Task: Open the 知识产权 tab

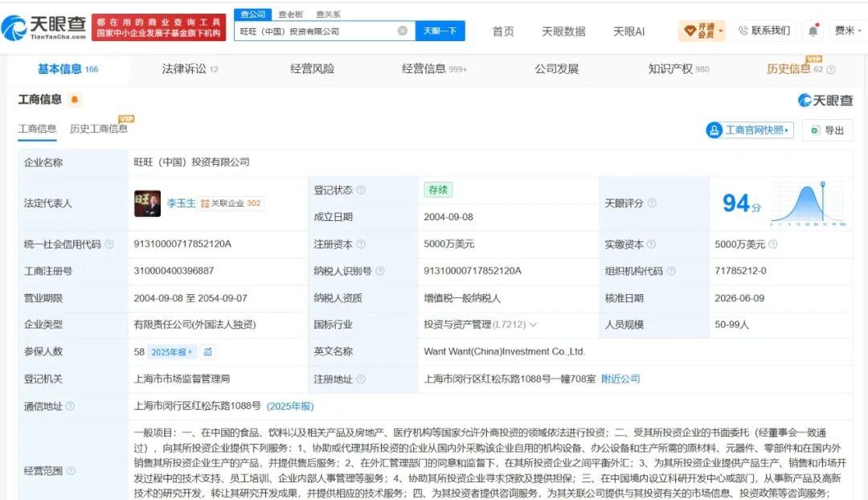Action: [x=678, y=69]
